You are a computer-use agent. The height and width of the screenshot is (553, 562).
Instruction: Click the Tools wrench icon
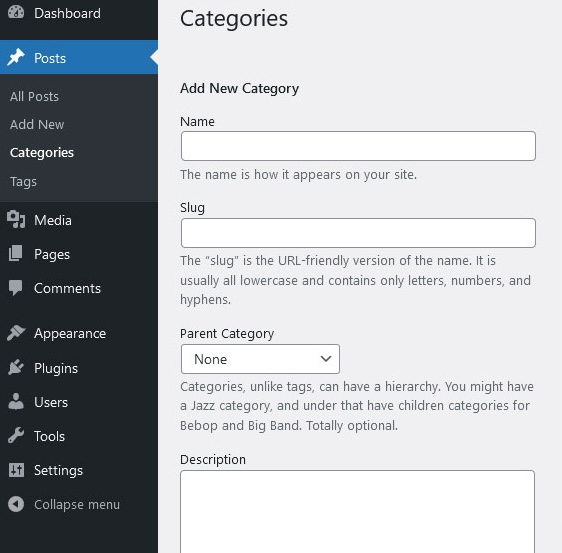pos(16,435)
